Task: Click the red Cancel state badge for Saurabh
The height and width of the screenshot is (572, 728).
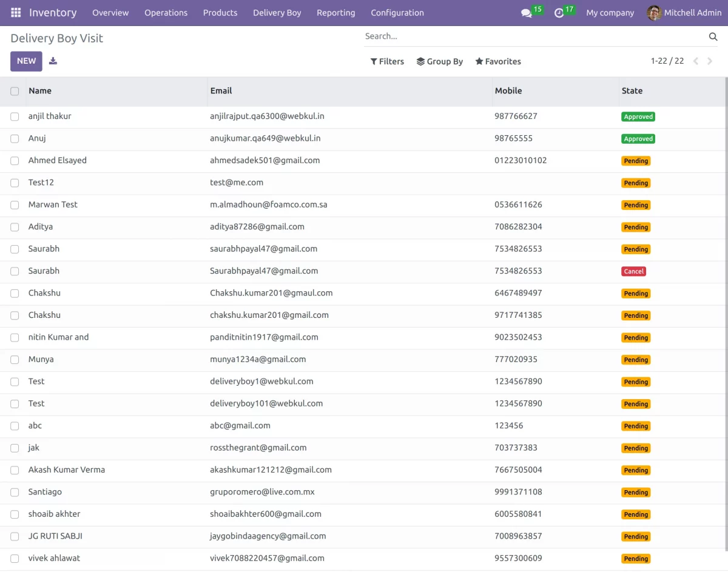Action: [633, 272]
